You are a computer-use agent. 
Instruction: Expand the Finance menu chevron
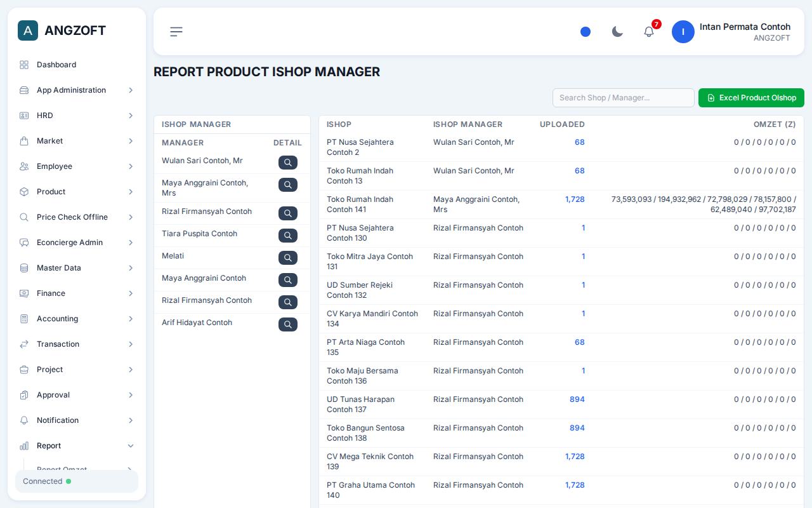[x=131, y=293]
